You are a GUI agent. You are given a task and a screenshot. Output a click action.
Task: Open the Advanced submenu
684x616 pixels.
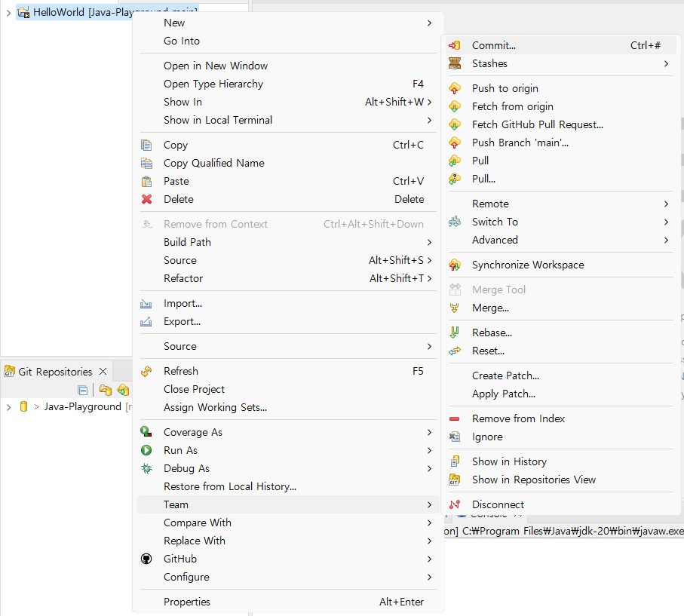(561, 240)
